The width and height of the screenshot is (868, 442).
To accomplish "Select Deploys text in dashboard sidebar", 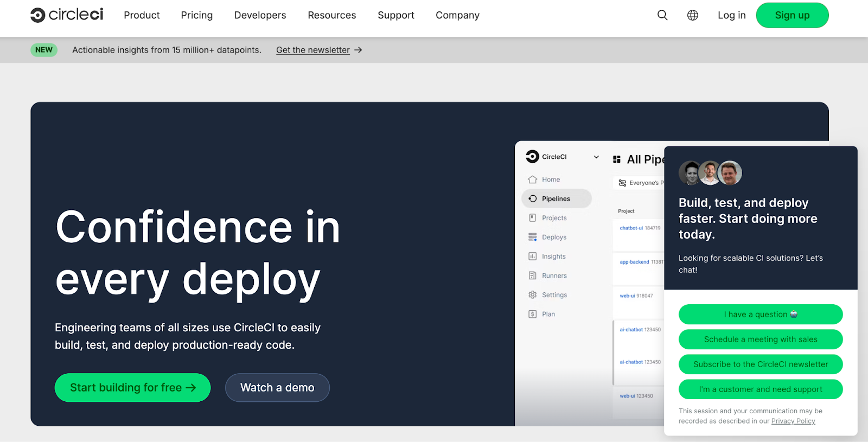I will (554, 237).
